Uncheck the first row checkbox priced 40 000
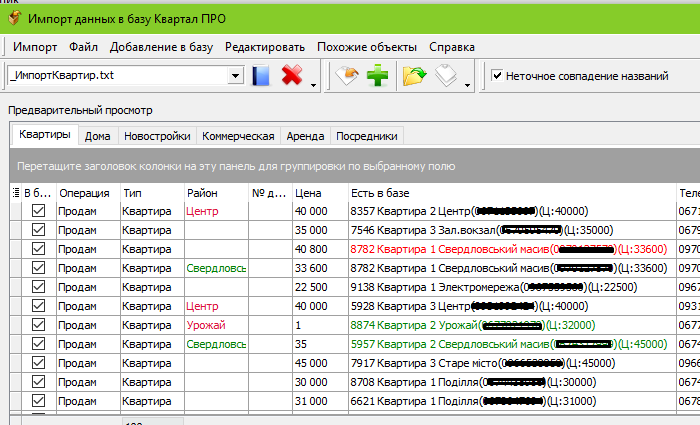 click(x=39, y=211)
